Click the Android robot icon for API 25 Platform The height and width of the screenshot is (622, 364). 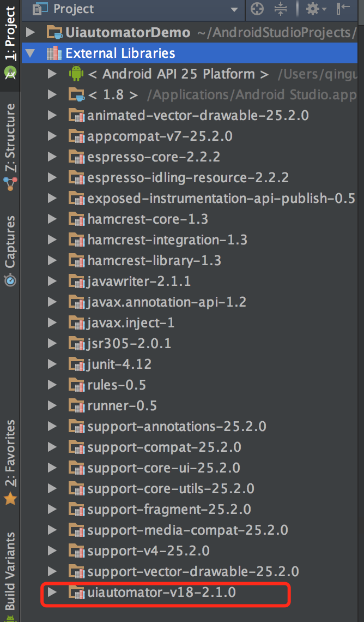[x=76, y=74]
